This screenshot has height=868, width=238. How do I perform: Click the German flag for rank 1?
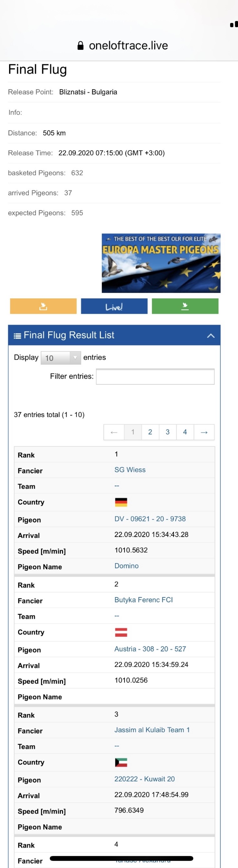(x=121, y=502)
